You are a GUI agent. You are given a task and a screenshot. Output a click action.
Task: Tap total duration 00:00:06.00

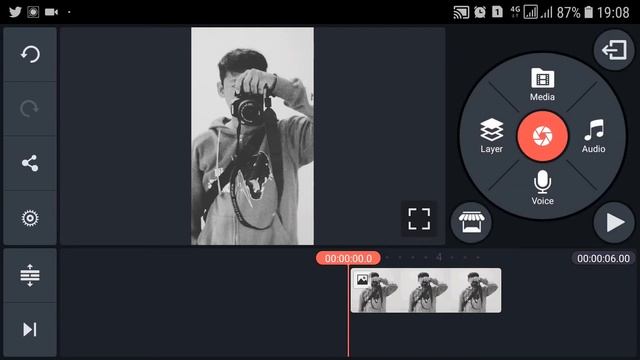[x=603, y=258]
